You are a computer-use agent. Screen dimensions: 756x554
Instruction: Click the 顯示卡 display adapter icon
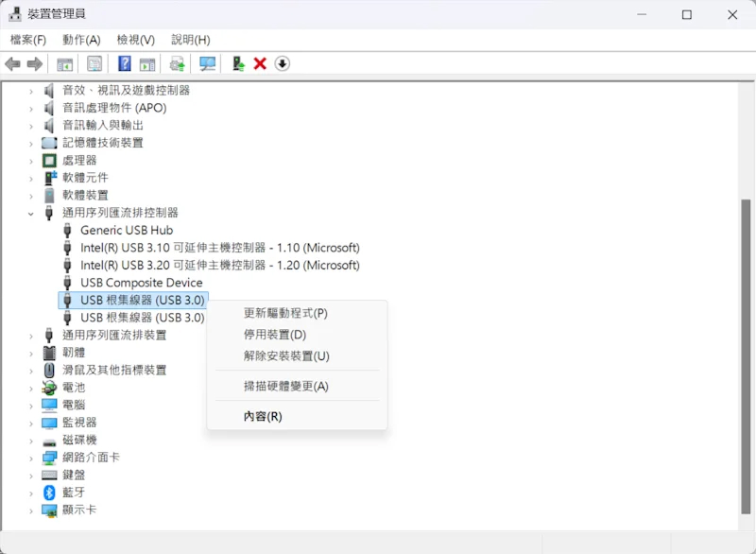click(x=49, y=511)
